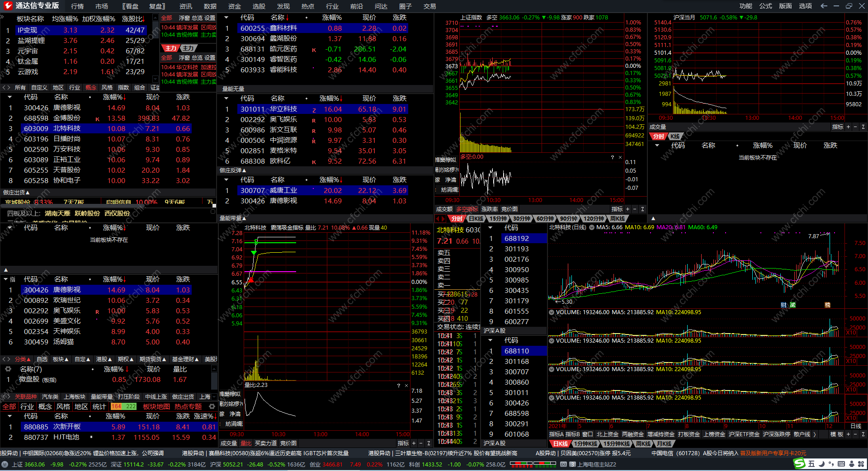Select the IP变现 sector row
The height and width of the screenshot is (471, 868).
81,30
